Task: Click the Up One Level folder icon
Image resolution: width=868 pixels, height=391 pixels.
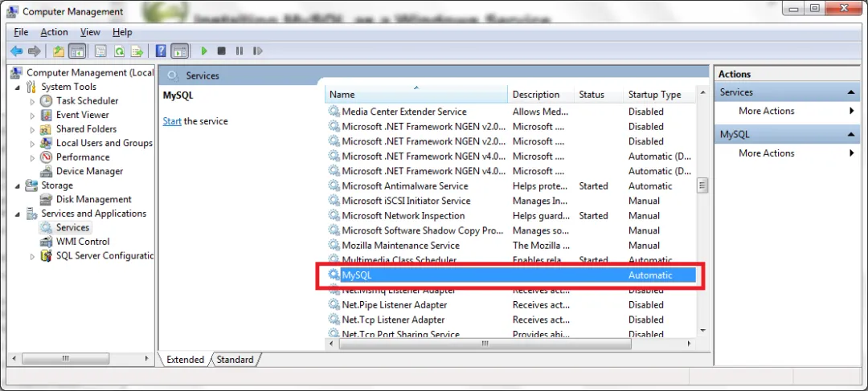Action: click(59, 51)
